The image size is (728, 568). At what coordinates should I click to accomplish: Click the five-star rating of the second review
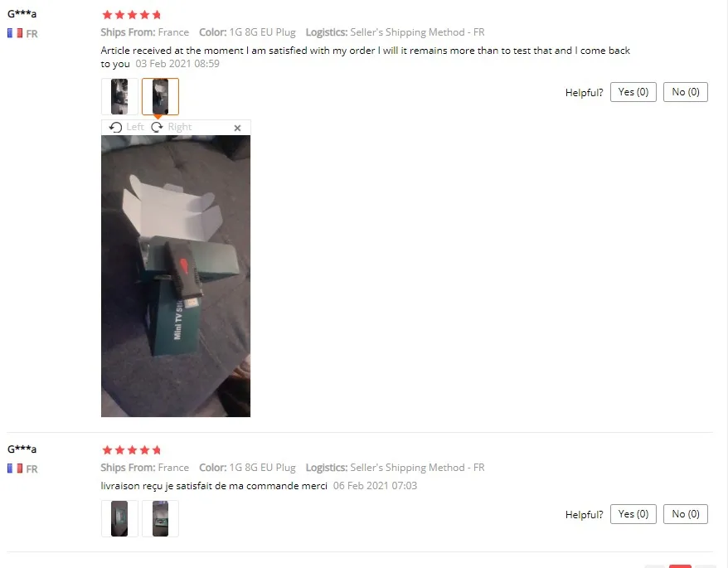[131, 450]
